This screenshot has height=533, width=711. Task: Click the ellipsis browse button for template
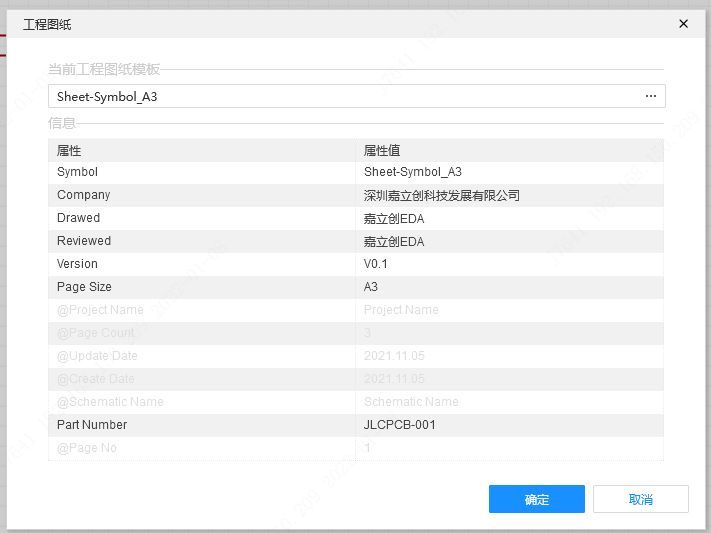[651, 96]
